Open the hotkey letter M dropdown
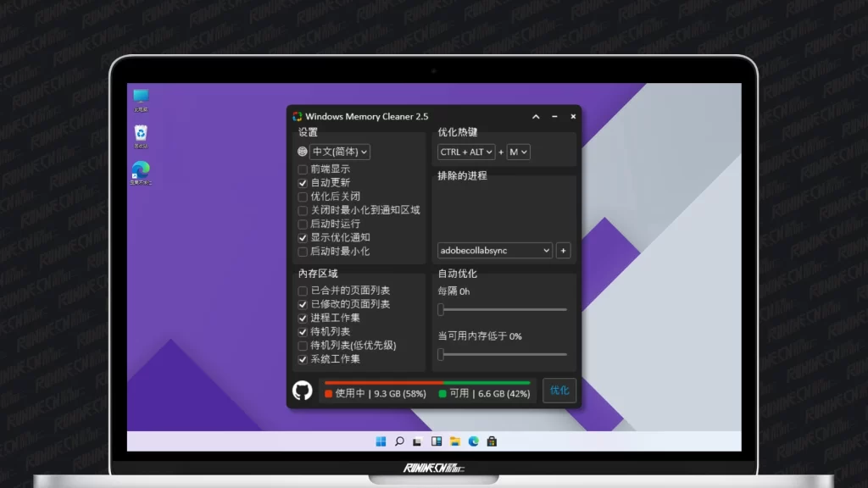Viewport: 868px width, 488px height. (x=518, y=152)
